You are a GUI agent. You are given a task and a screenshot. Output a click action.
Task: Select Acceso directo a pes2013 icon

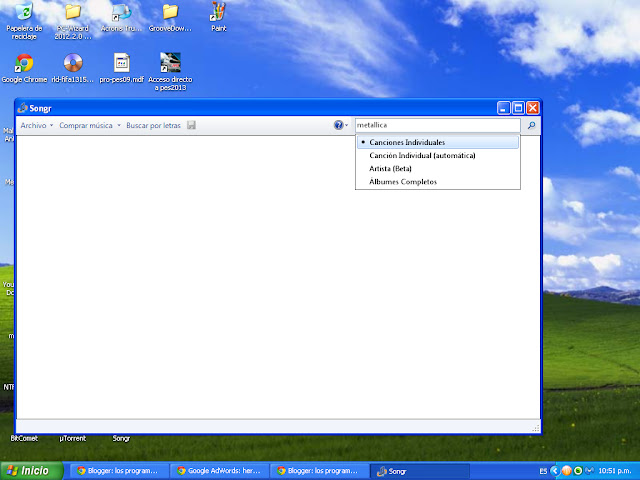[x=170, y=72]
